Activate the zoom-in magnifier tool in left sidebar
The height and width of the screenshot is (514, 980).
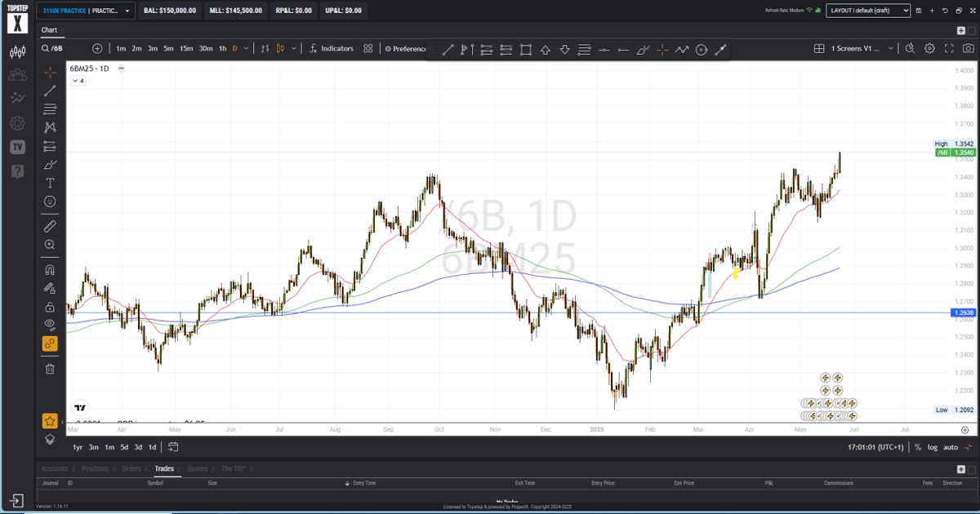pyautogui.click(x=50, y=245)
